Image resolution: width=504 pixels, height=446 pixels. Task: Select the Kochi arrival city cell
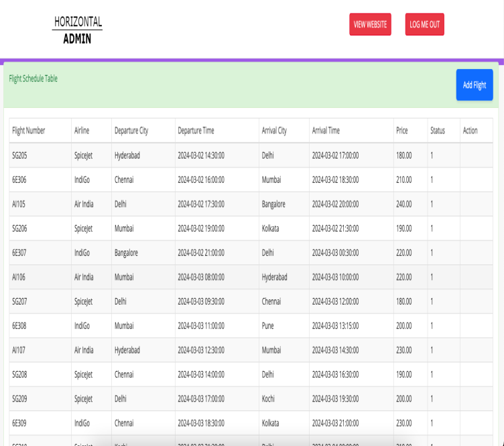pos(269,398)
